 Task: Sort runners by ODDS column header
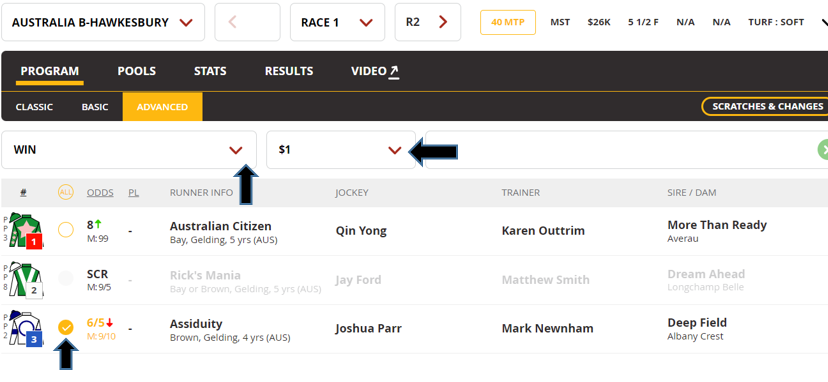pyautogui.click(x=100, y=193)
